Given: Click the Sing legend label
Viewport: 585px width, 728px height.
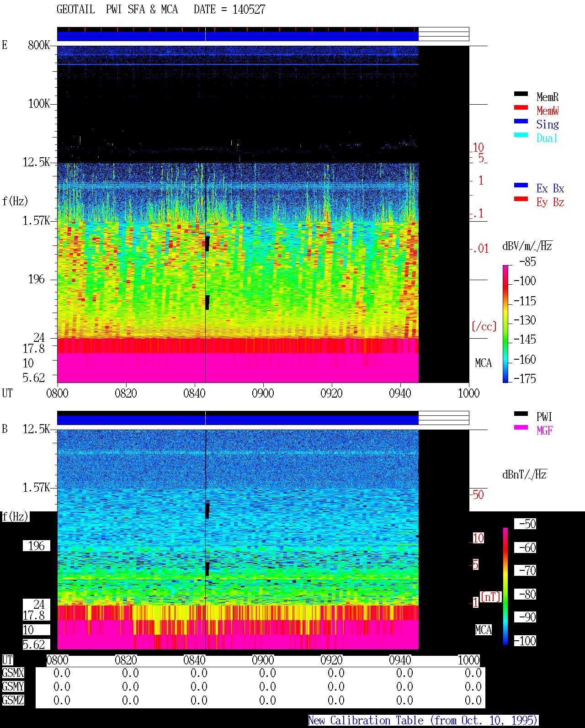Looking at the screenshot, I should [x=548, y=124].
